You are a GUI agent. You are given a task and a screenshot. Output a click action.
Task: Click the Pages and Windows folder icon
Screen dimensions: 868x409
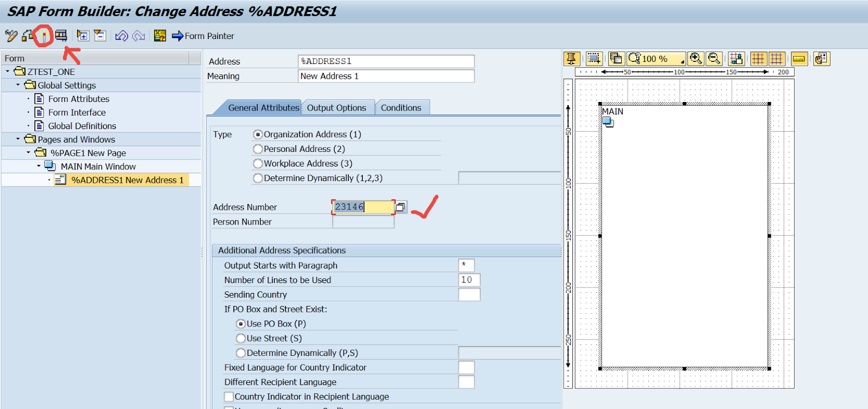pos(30,139)
